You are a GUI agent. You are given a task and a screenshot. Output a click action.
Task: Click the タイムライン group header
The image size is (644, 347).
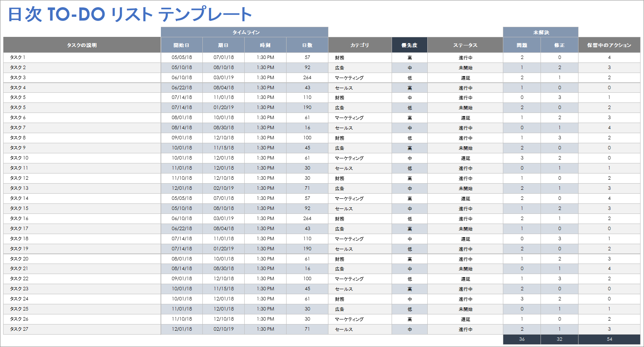[245, 32]
